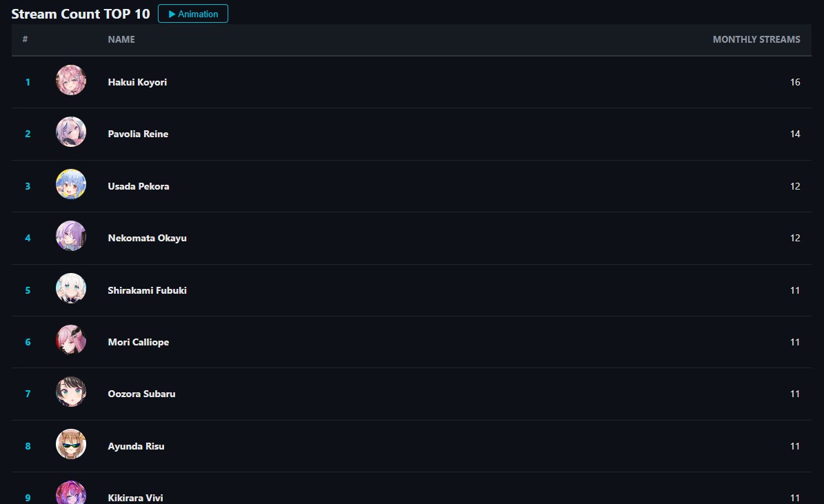
Task: Click Pavolia Reine's stream count 14
Action: tap(795, 134)
